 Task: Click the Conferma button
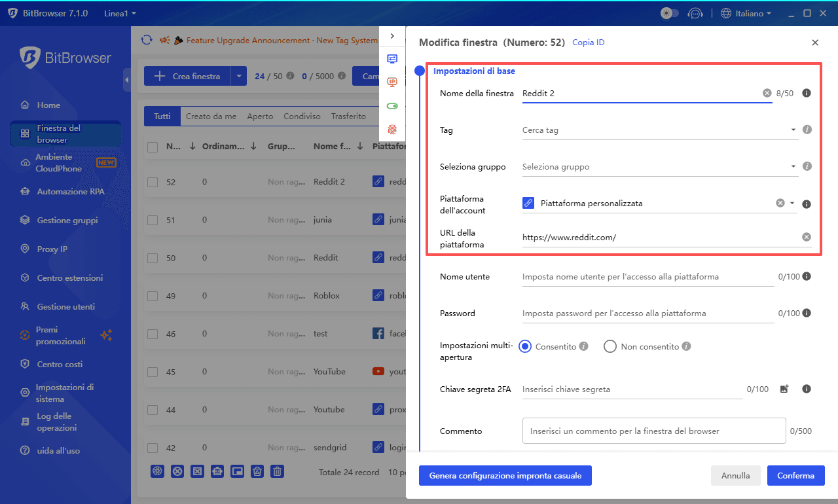tap(795, 476)
